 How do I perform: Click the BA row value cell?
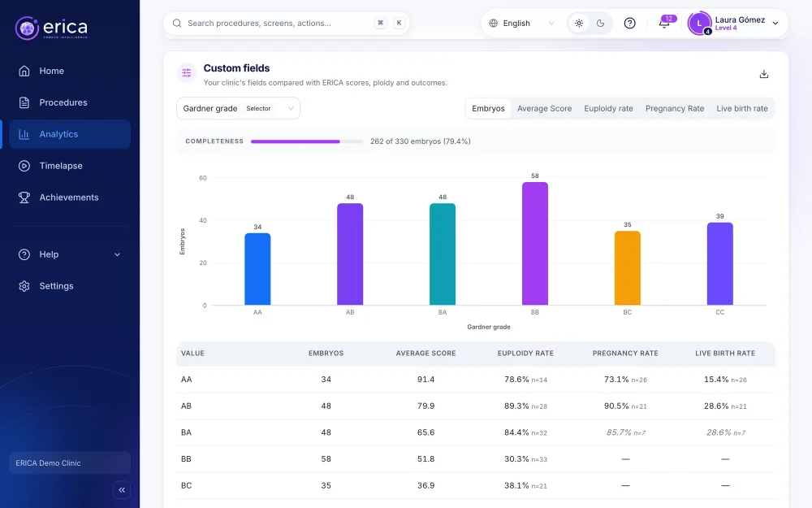(x=187, y=432)
